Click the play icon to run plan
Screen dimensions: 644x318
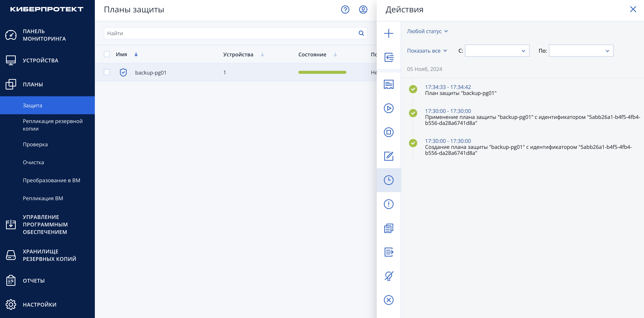pos(389,108)
